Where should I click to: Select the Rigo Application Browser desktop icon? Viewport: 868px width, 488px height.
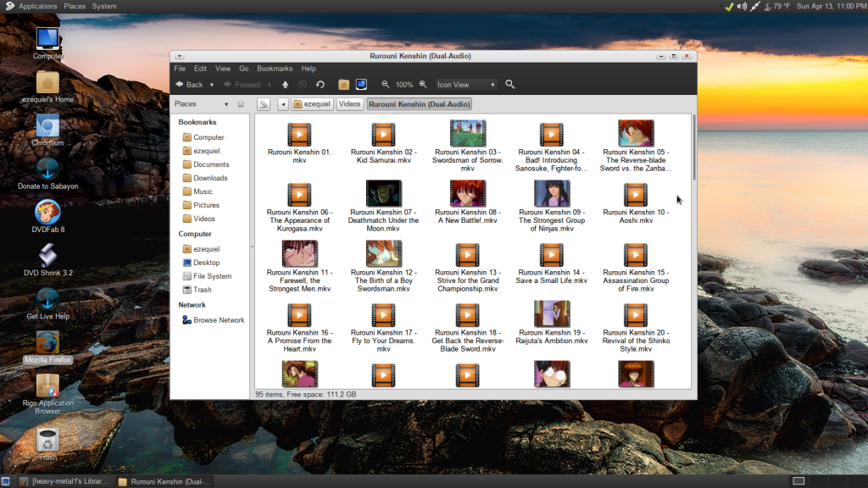click(x=47, y=393)
